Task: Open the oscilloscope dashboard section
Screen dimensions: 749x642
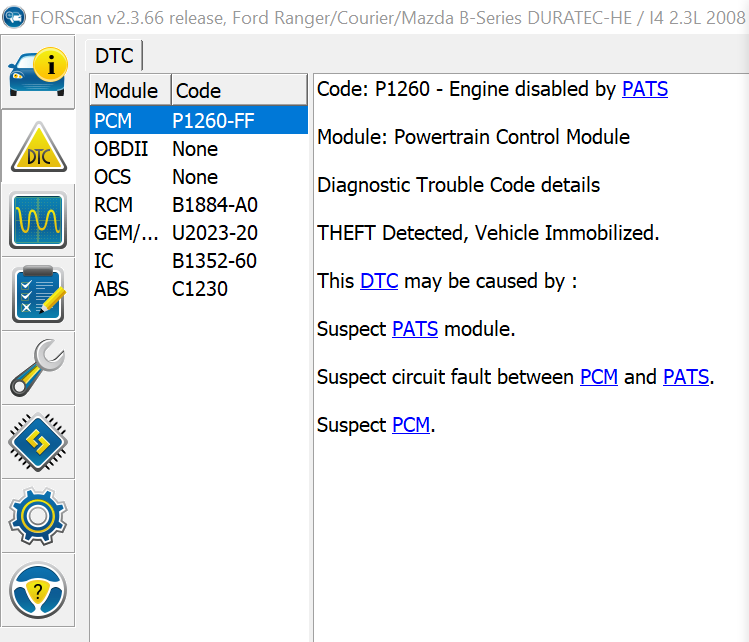Action: tap(38, 220)
